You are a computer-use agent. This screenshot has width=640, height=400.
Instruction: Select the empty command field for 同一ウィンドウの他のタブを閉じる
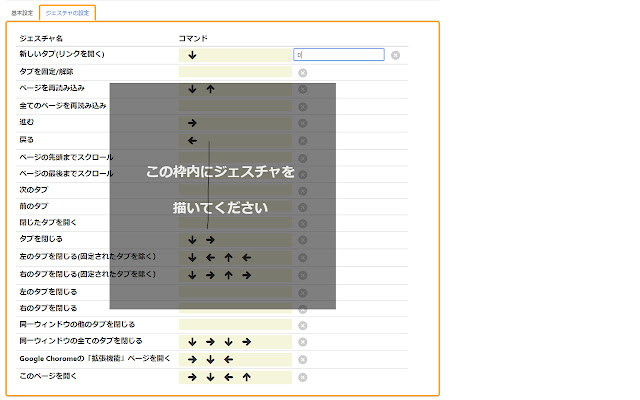coord(235,325)
